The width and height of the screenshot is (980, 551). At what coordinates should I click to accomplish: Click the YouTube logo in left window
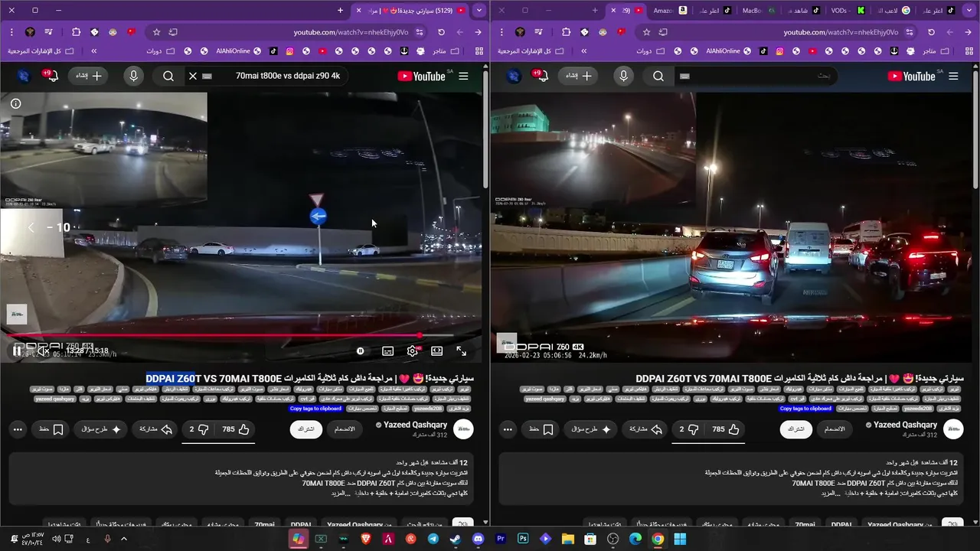click(422, 77)
